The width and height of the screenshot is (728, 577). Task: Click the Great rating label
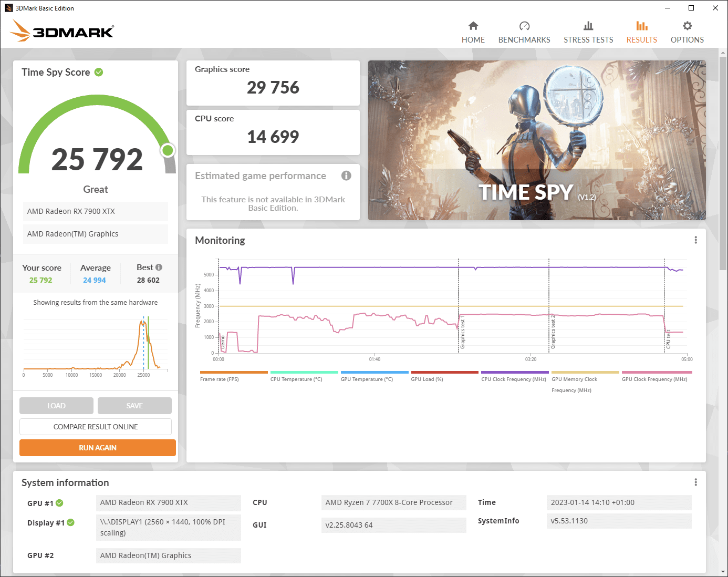click(x=96, y=189)
